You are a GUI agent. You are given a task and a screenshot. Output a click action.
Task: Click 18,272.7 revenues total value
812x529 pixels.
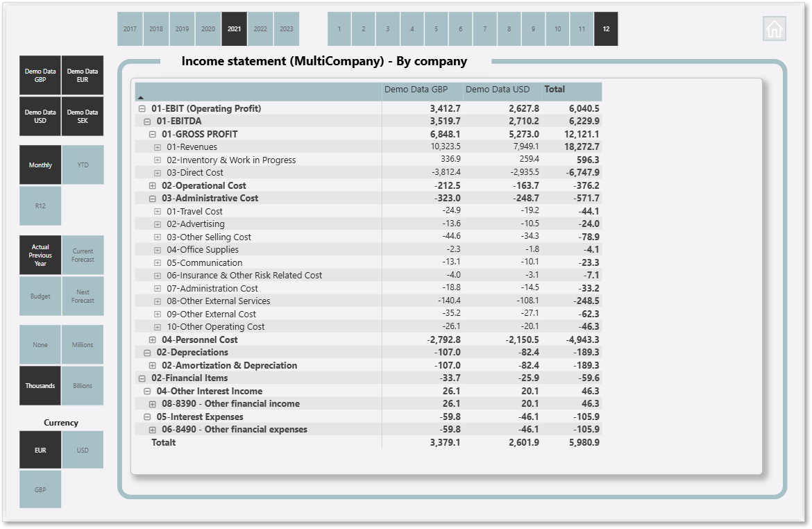click(582, 147)
